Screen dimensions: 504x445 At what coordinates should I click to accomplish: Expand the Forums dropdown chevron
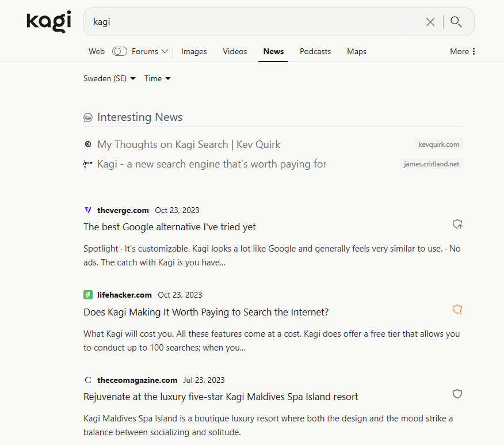(165, 51)
